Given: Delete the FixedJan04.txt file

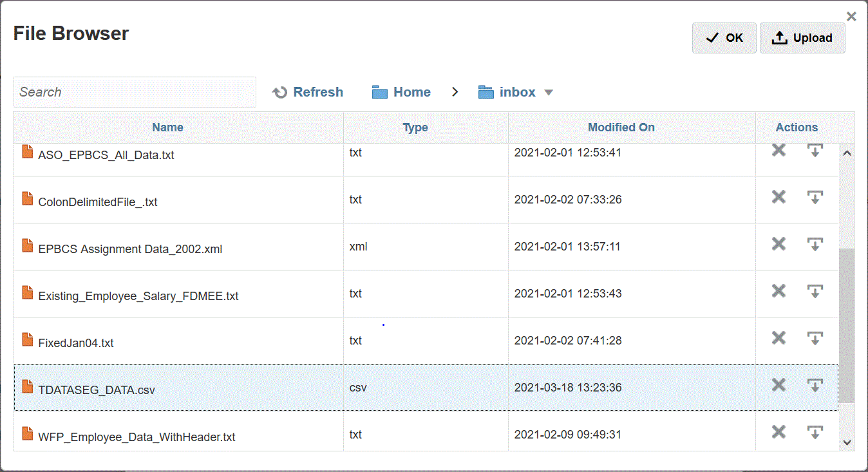Looking at the screenshot, I should click(x=778, y=338).
